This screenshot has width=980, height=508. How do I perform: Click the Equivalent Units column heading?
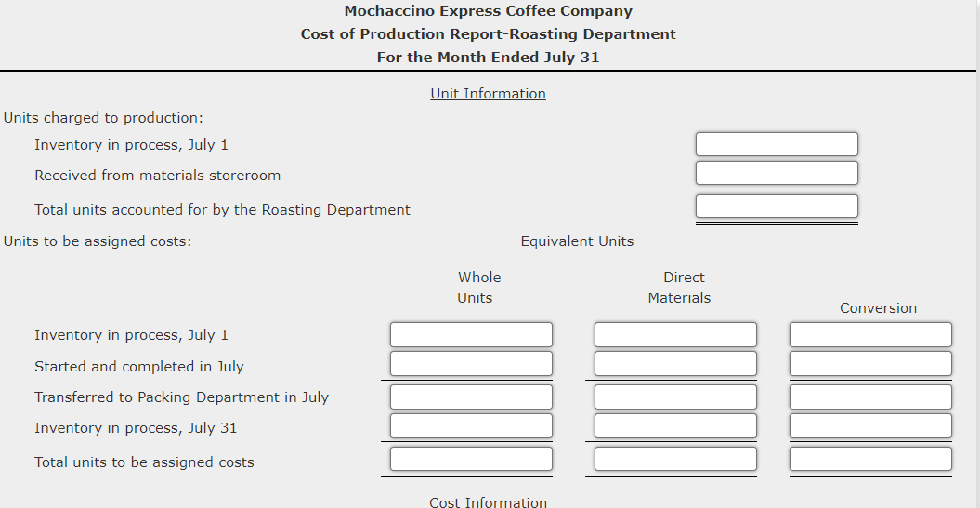click(x=577, y=241)
